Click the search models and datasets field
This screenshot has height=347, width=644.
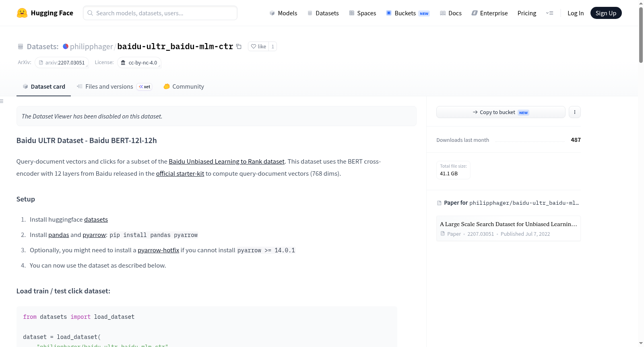pos(160,13)
